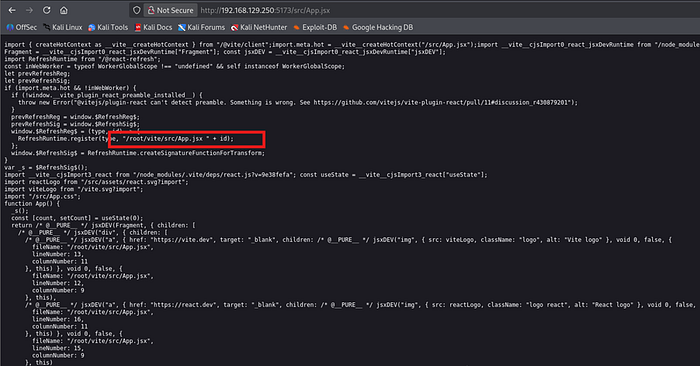Click the "const inWebWorker" line
This screenshot has height=366, width=700.
pos(175,67)
